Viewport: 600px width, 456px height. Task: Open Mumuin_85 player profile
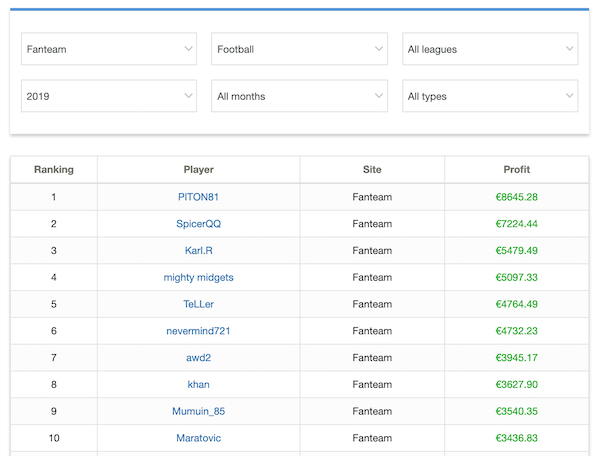tap(198, 411)
